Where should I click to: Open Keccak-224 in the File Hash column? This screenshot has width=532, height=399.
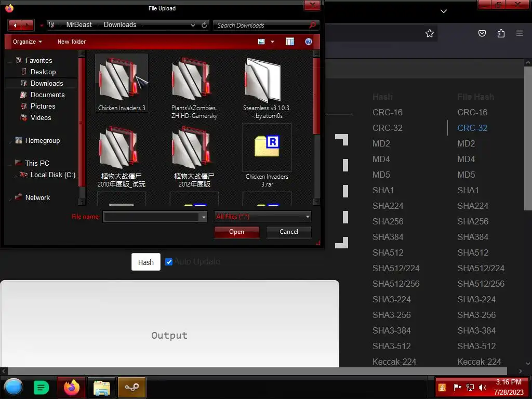coord(479,362)
